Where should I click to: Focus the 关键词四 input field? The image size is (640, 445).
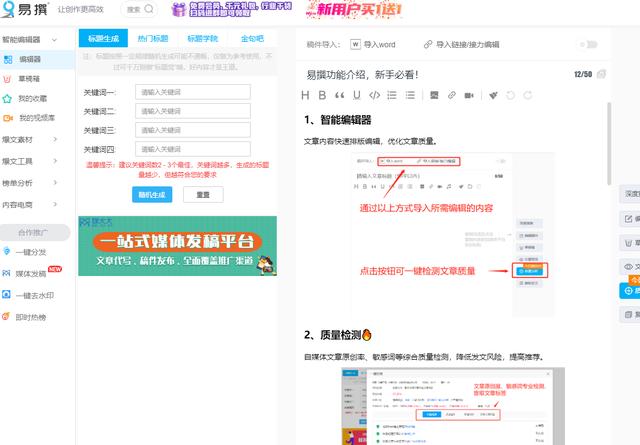[193, 149]
